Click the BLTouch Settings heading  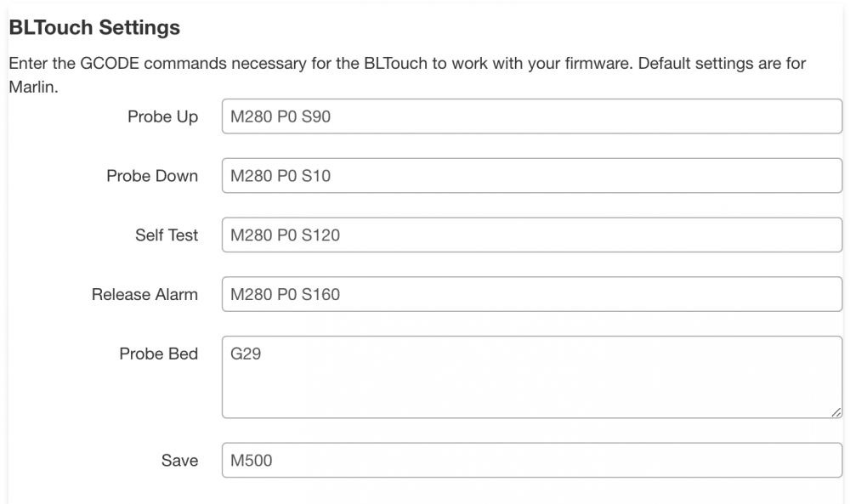tap(94, 27)
